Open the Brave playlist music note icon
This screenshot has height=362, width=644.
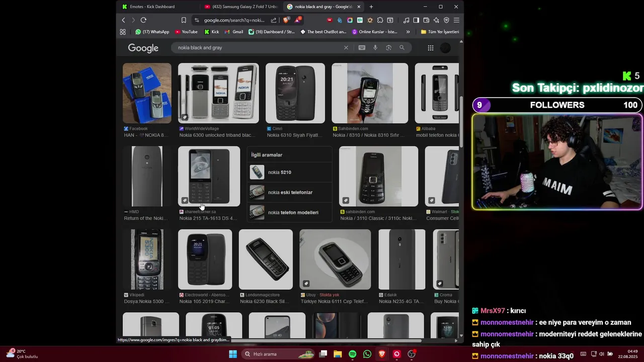406,20
